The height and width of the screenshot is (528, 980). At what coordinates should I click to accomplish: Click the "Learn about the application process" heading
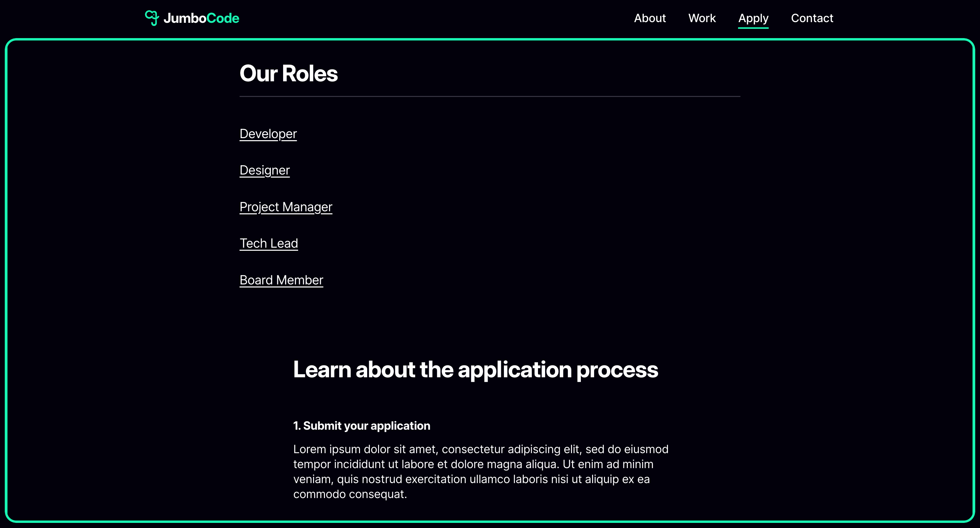(476, 369)
